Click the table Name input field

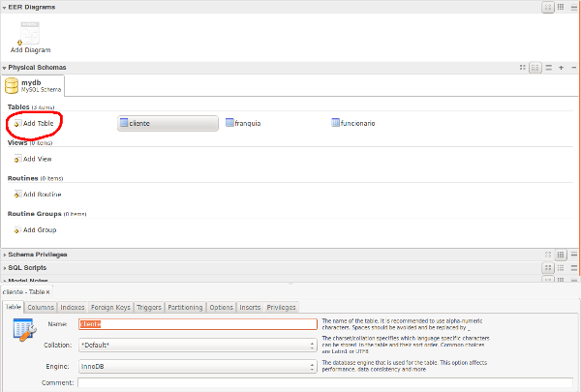click(198, 324)
